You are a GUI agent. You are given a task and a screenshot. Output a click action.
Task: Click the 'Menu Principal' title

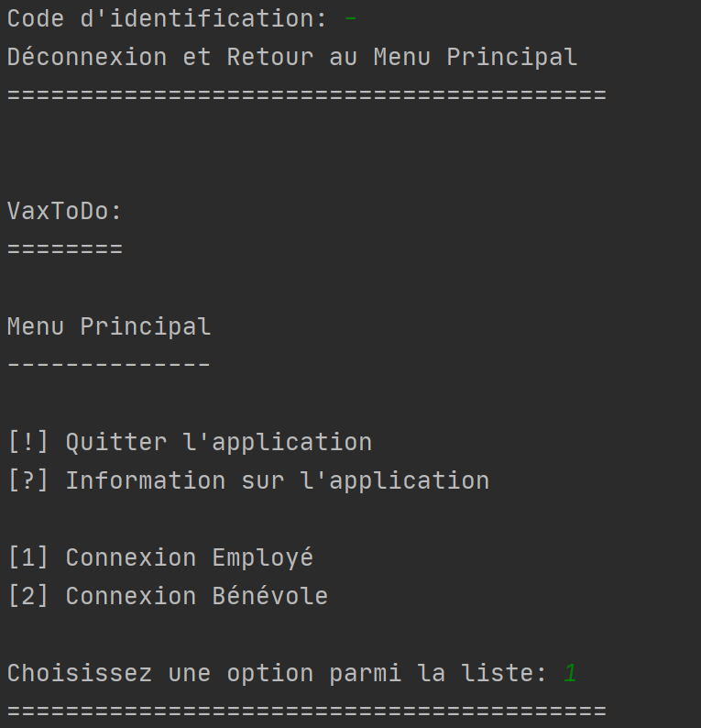pyautogui.click(x=109, y=326)
